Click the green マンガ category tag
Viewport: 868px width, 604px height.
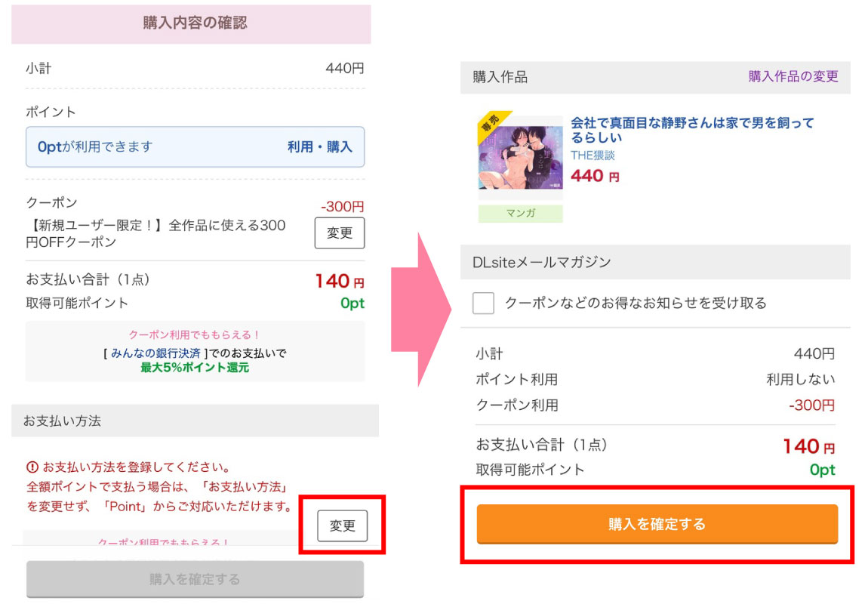520,214
